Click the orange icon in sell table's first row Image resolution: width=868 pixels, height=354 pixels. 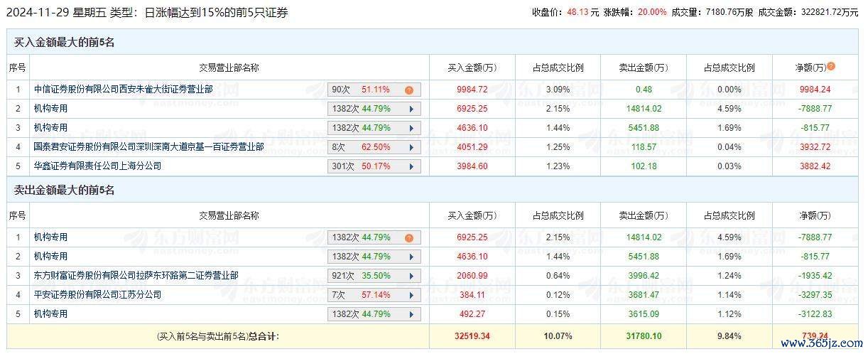(409, 238)
